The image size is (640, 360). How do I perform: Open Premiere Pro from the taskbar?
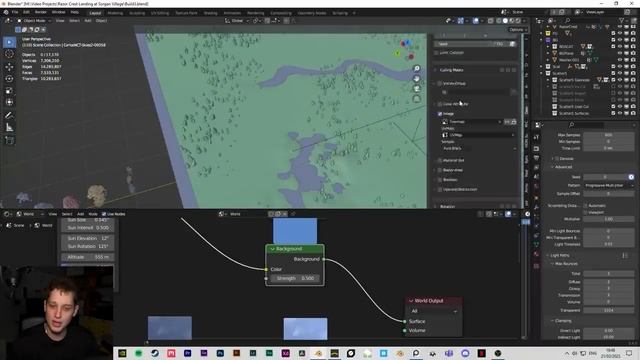pyautogui.click(x=187, y=353)
